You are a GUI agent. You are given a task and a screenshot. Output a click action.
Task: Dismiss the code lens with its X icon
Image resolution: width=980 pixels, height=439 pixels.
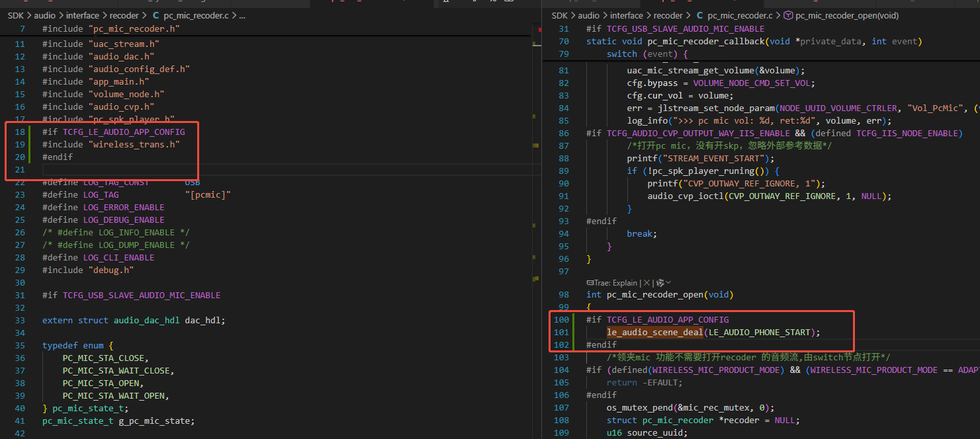[x=646, y=282]
